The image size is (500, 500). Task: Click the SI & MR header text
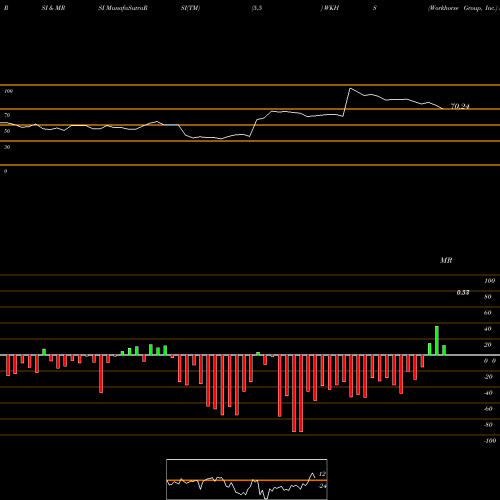tap(53, 8)
